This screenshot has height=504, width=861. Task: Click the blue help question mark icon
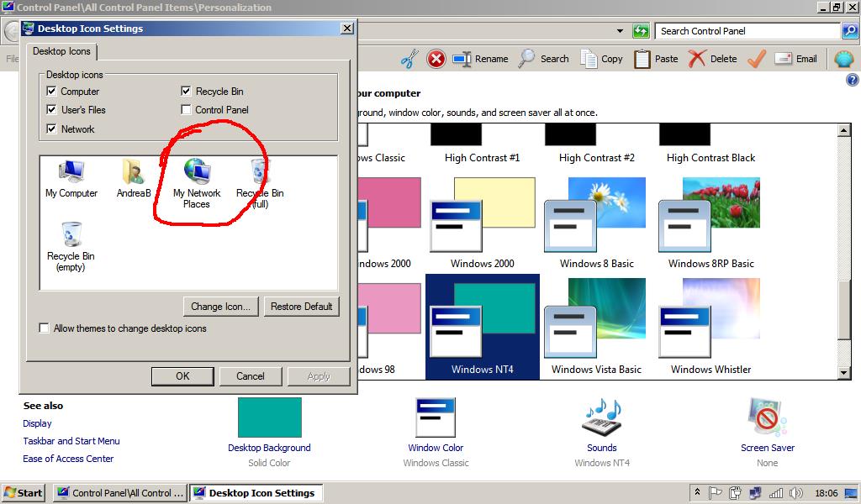[853, 80]
